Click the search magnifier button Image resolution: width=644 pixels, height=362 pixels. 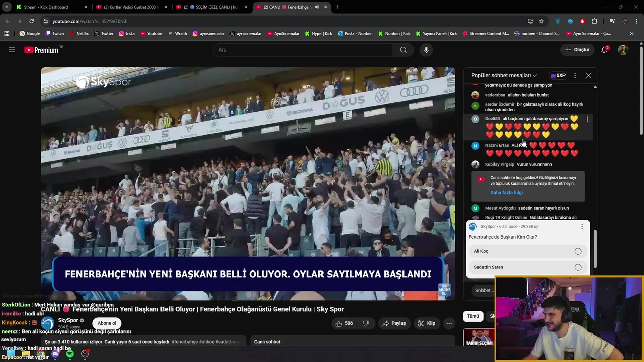click(x=403, y=50)
